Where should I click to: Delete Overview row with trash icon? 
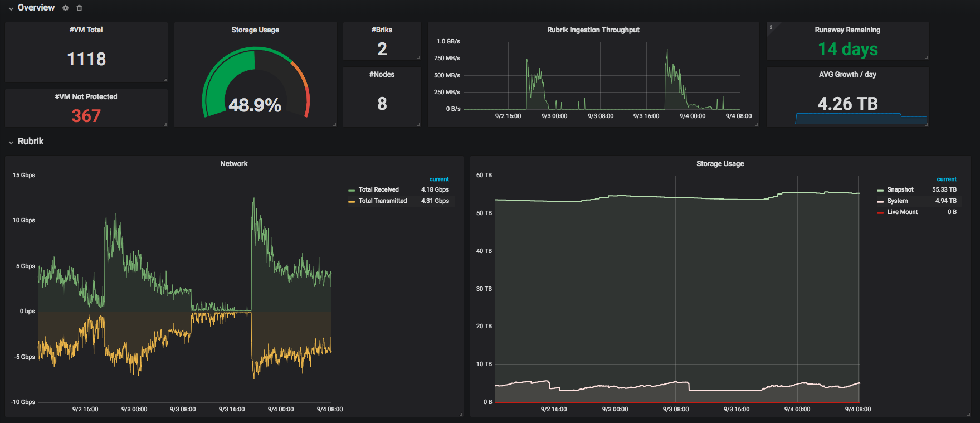pos(79,8)
